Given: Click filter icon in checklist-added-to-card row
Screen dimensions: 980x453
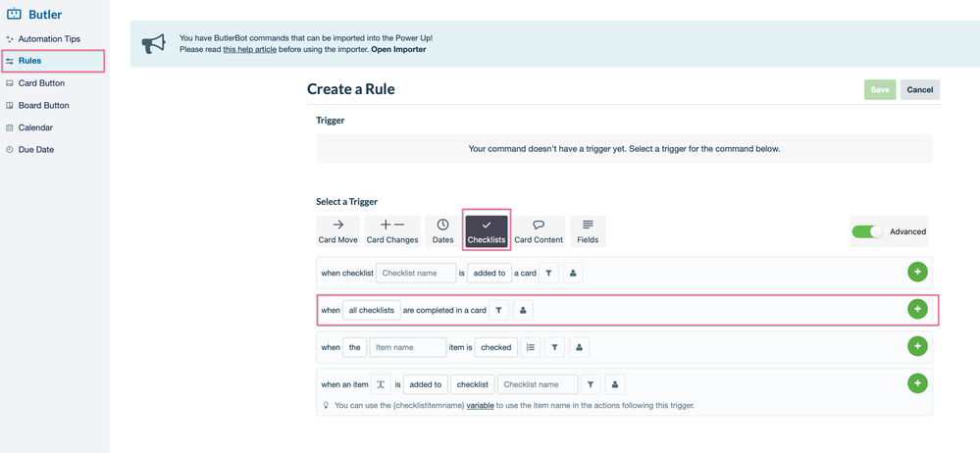Looking at the screenshot, I should point(548,273).
